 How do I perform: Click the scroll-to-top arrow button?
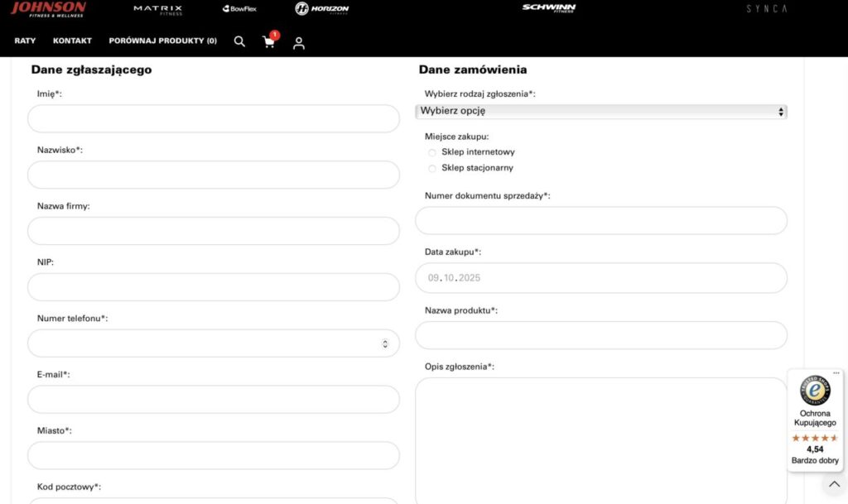coord(834,484)
